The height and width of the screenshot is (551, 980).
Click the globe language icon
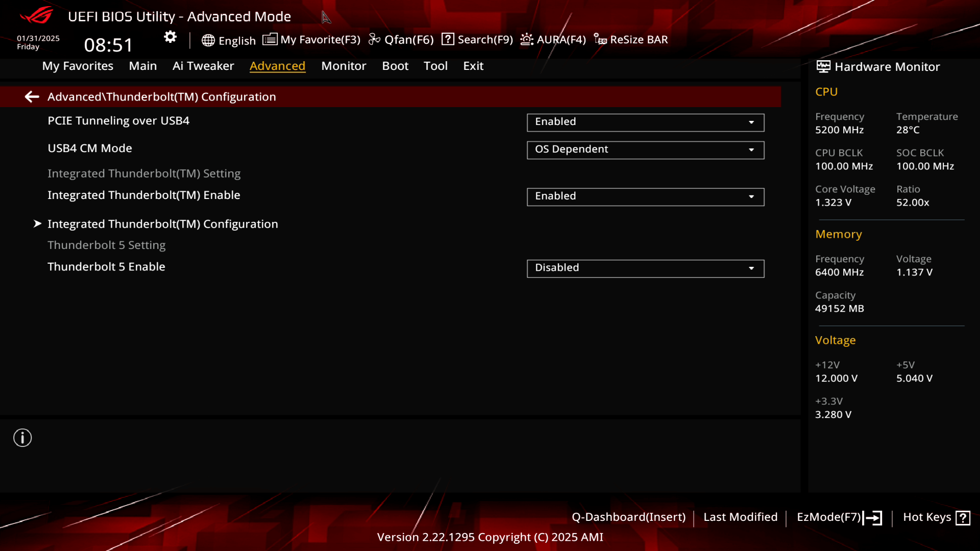pyautogui.click(x=208, y=40)
